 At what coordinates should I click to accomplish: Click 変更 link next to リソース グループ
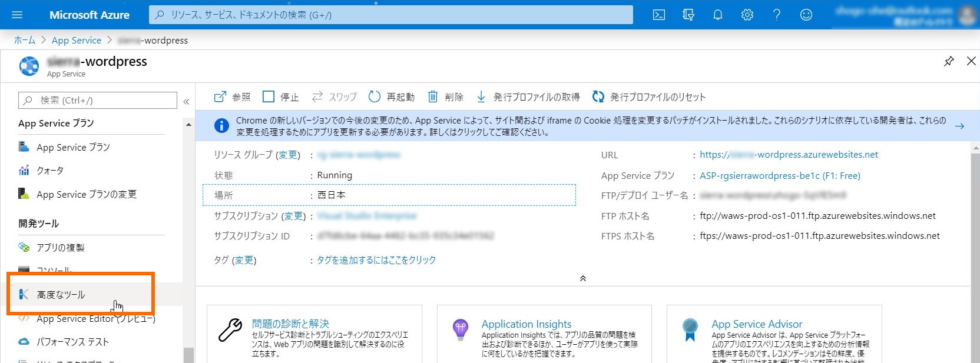288,155
